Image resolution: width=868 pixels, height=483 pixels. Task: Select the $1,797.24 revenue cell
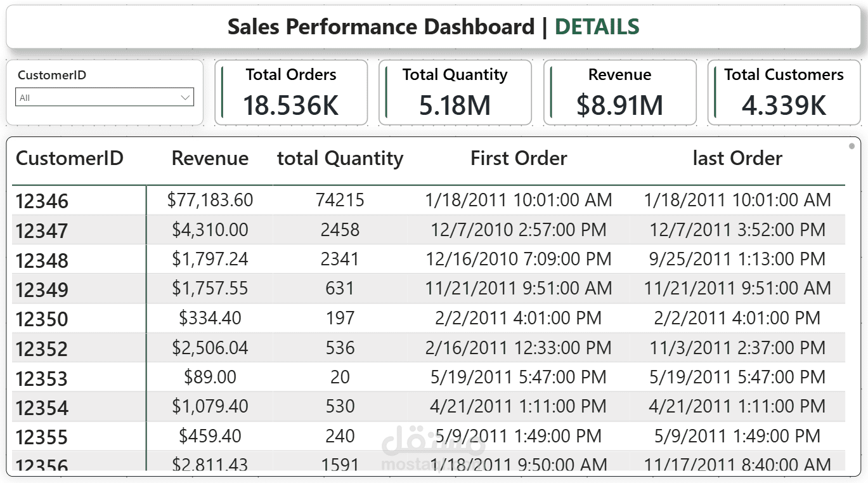tap(210, 259)
